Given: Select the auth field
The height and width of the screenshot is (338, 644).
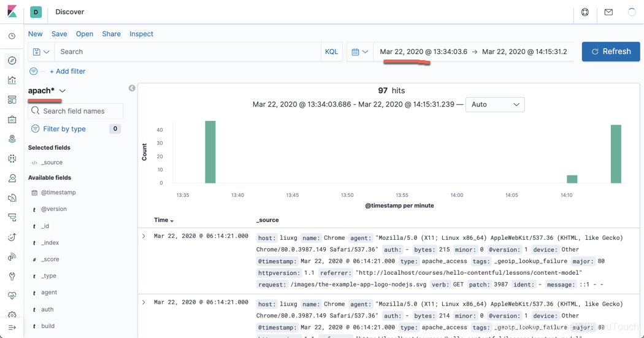Looking at the screenshot, I should pos(47,310).
